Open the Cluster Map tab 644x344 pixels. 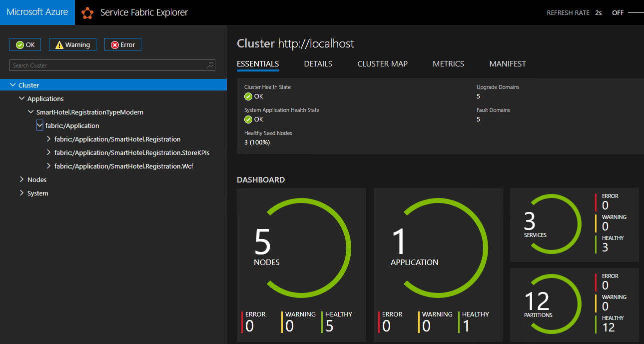pyautogui.click(x=383, y=64)
